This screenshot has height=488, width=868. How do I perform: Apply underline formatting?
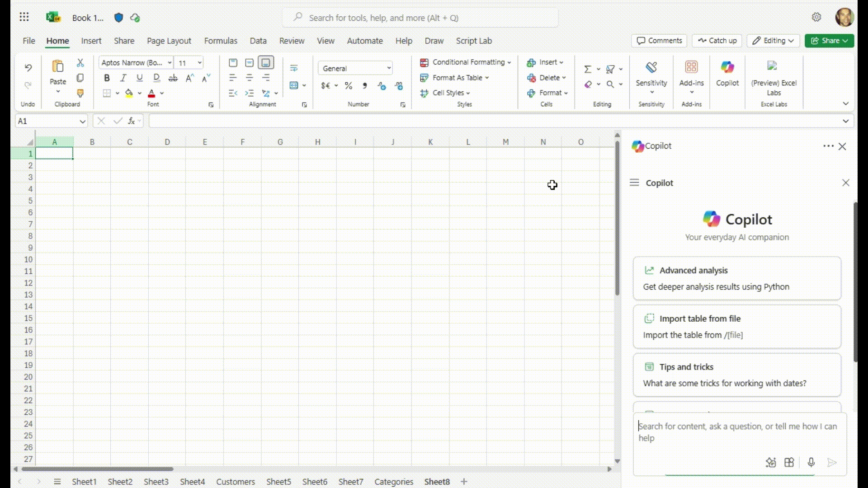pyautogui.click(x=139, y=78)
